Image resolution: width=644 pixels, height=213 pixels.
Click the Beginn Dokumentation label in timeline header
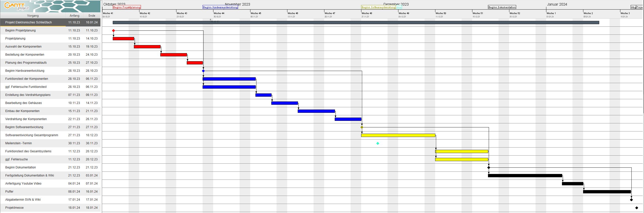[x=502, y=7]
